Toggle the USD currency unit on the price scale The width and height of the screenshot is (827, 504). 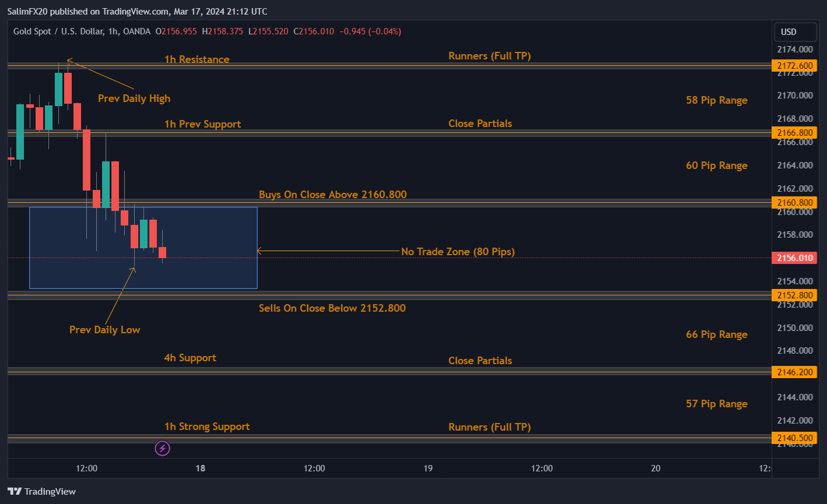pos(795,31)
